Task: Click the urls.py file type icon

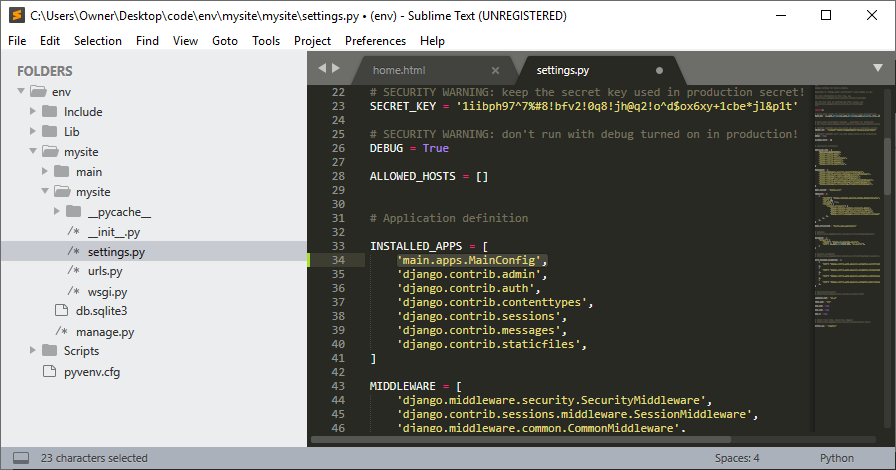Action: [x=74, y=270]
